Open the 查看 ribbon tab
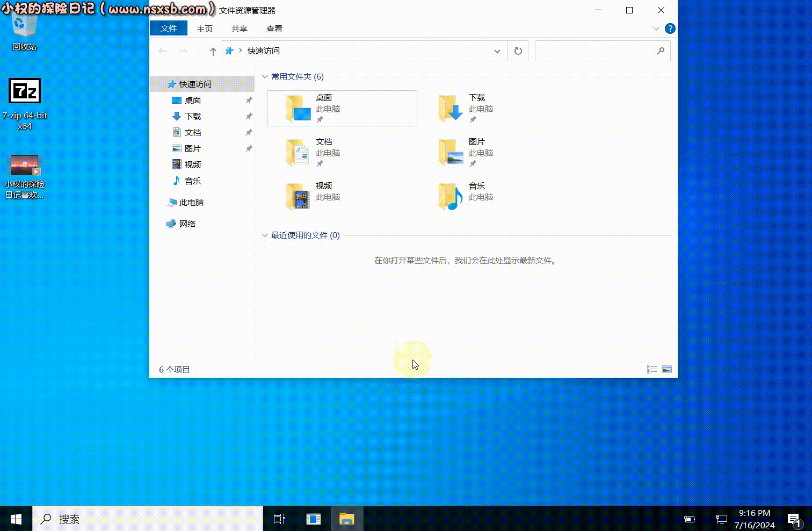Screen dimensions: 812x531 [x=274, y=28]
